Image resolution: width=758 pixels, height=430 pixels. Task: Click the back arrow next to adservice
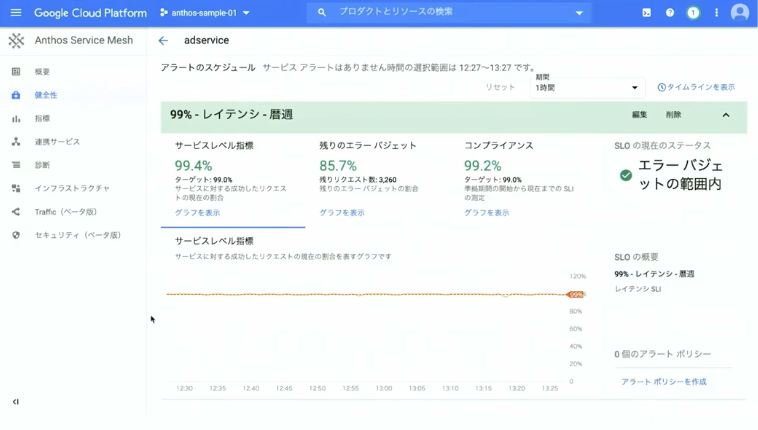pyautogui.click(x=163, y=41)
